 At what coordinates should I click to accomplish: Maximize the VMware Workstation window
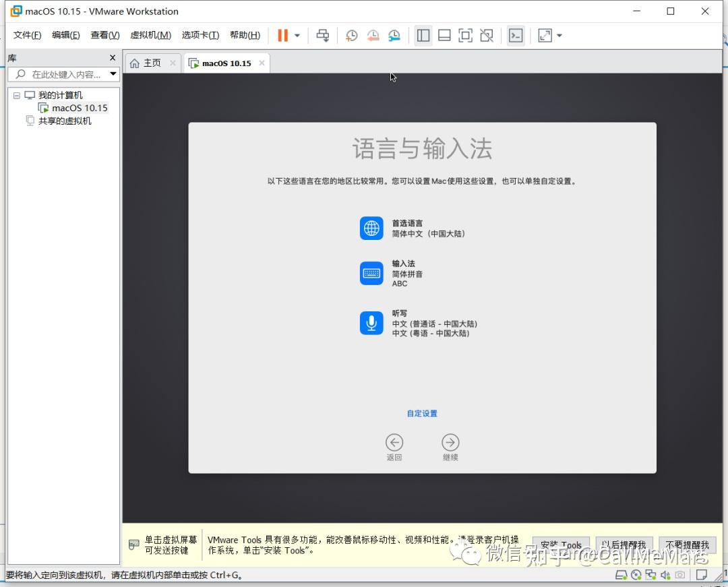[671, 11]
